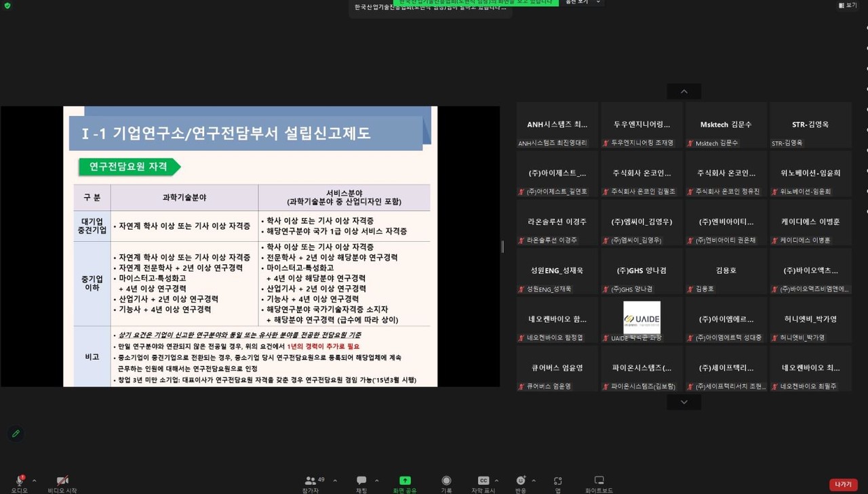Click the muted mic icon on 네오켄바이오 최필주

[776, 386]
